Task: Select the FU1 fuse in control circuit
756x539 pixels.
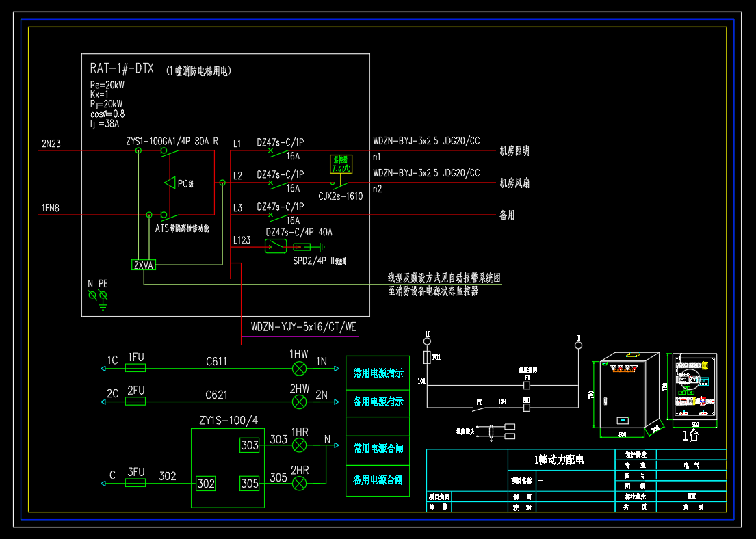Action: 427,357
